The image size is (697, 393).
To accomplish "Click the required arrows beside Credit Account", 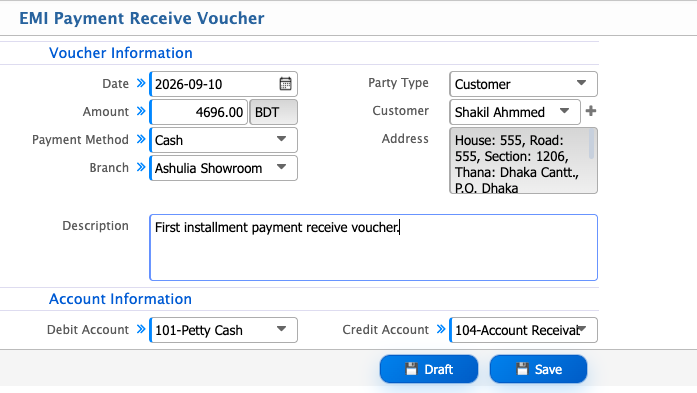I will click(x=441, y=329).
